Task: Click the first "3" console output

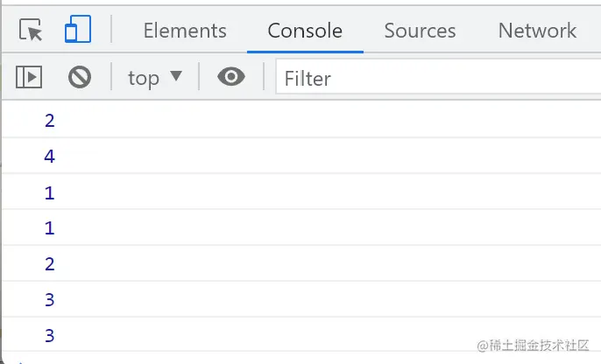Action: (x=50, y=300)
